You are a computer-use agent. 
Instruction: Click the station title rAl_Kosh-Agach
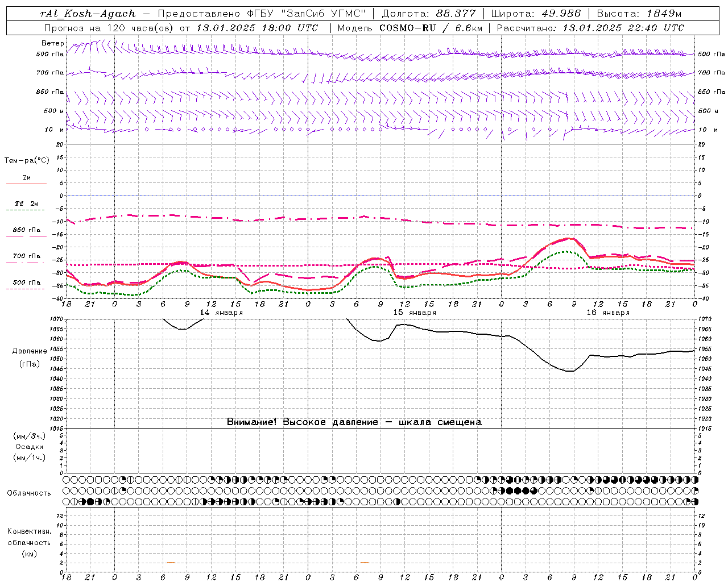(88, 14)
